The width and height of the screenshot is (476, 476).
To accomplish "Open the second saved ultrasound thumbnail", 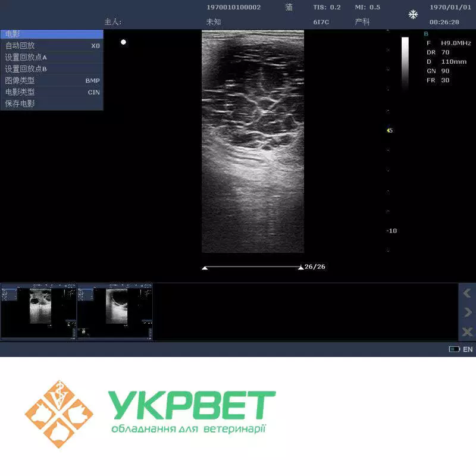I will pyautogui.click(x=115, y=311).
